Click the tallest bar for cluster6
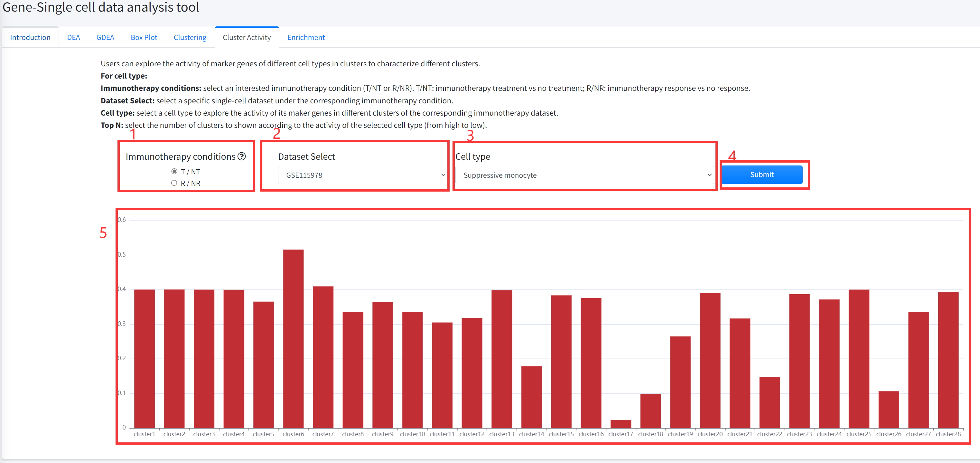This screenshot has height=463, width=980. click(293, 339)
